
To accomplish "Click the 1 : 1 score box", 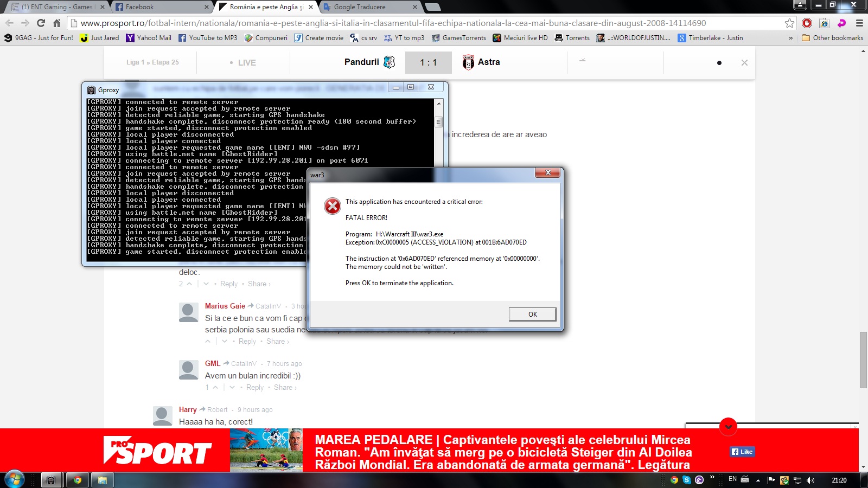I will pos(429,62).
